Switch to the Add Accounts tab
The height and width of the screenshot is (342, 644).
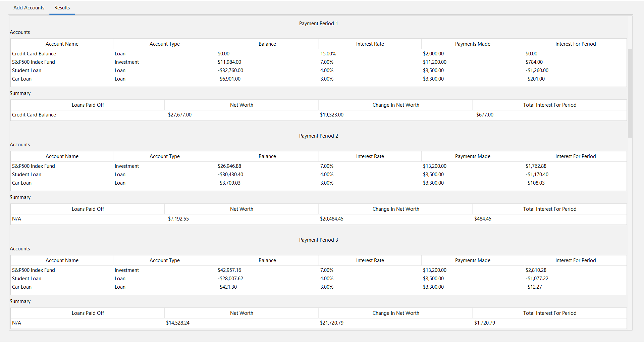point(29,7)
